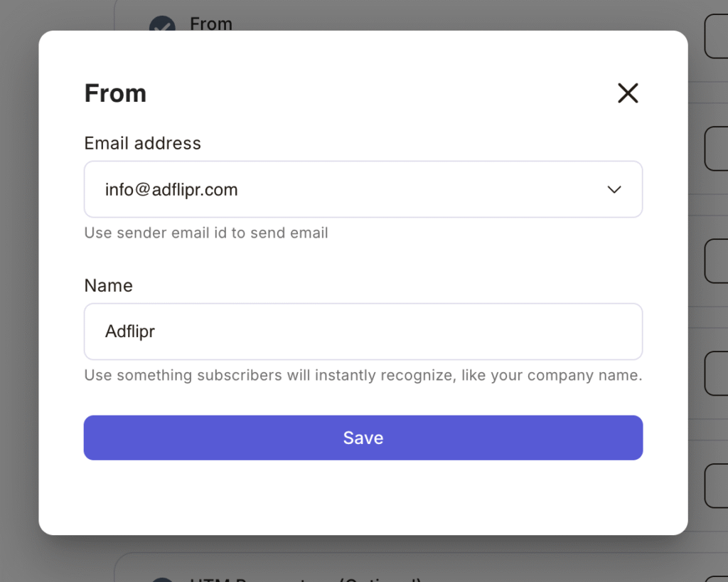Click third outlined button on the right edge

(x=715, y=261)
